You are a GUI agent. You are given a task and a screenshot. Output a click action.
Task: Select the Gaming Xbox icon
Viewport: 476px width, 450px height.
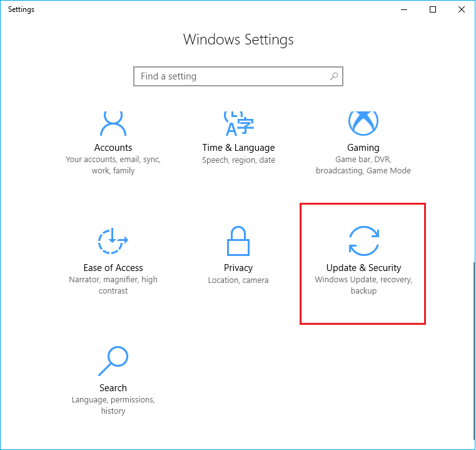363,123
